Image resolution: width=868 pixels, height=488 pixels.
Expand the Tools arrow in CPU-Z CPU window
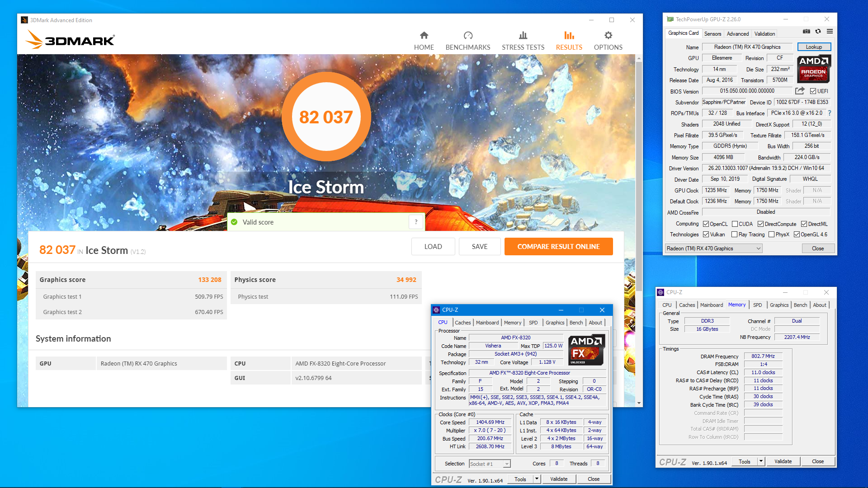tap(537, 479)
